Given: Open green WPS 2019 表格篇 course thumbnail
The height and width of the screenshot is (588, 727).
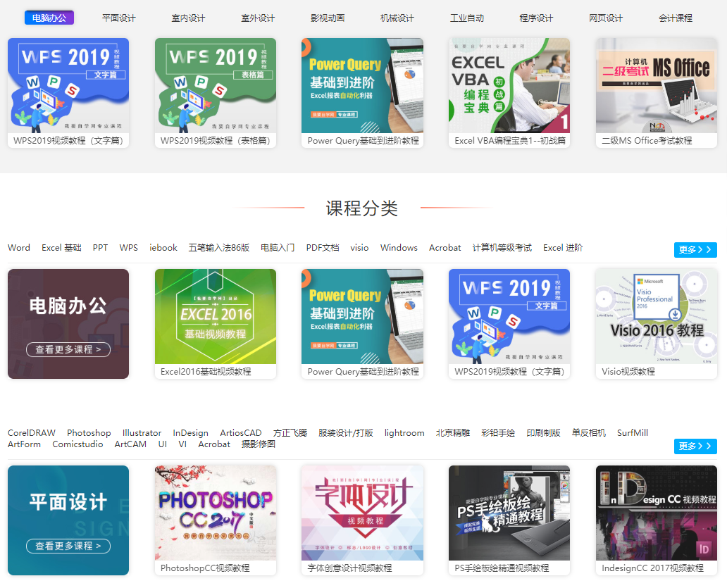Looking at the screenshot, I should coord(216,85).
